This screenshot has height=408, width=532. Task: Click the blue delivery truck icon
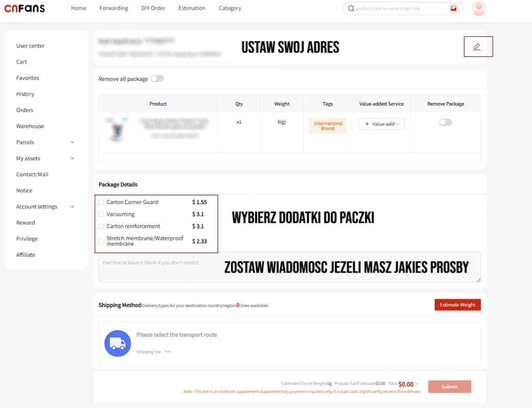point(117,343)
